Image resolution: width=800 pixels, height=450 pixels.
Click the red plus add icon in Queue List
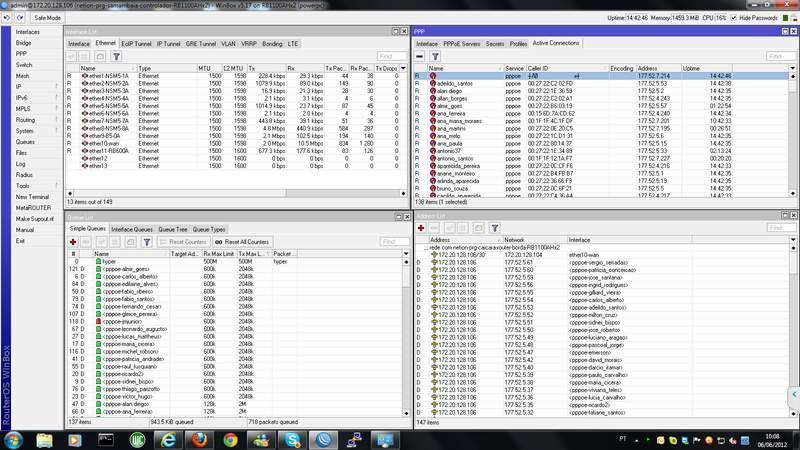click(x=73, y=242)
